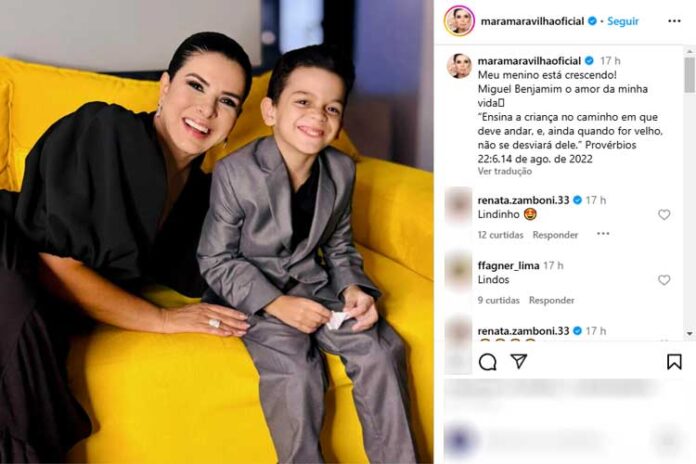Screen dimensions: 696x464
Task: Open the photo of the woman and boy
Action: point(217,232)
